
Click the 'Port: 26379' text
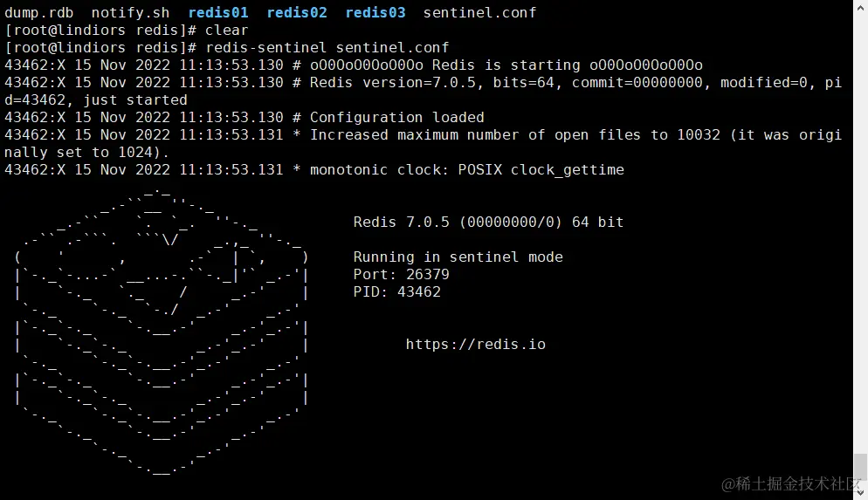coord(401,275)
